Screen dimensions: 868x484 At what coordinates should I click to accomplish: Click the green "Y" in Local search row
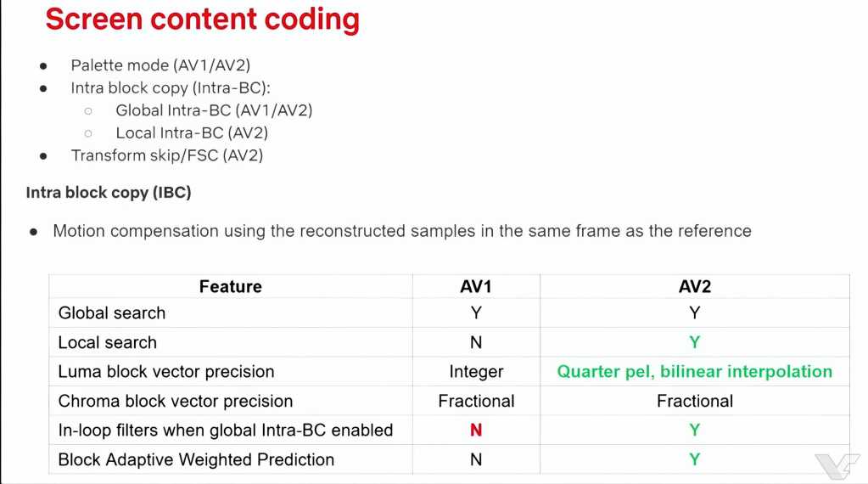click(x=694, y=343)
